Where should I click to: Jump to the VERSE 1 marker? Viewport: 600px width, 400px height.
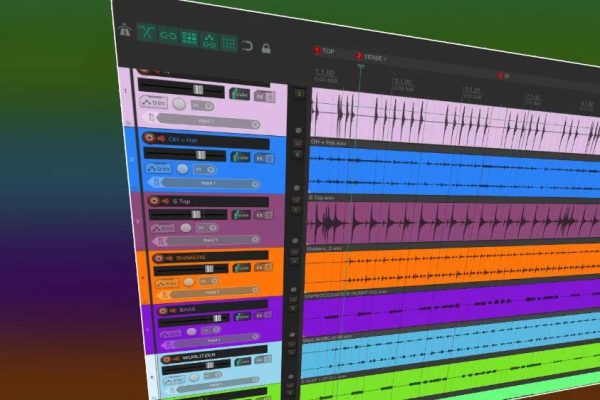[x=358, y=55]
